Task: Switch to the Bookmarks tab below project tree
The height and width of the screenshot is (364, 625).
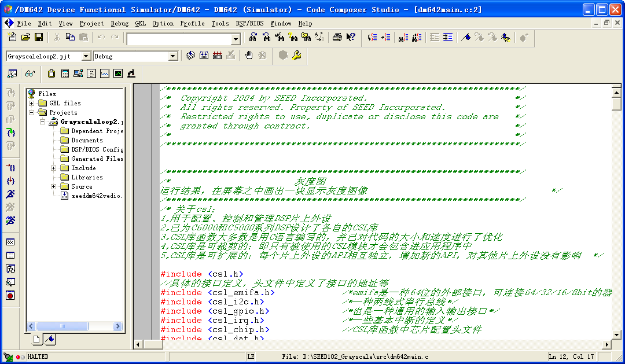Action: tap(50, 339)
